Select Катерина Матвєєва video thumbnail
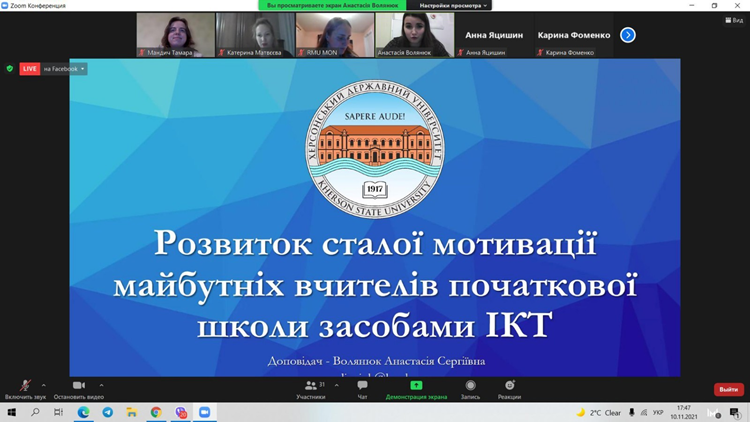The image size is (750, 422). [255, 35]
